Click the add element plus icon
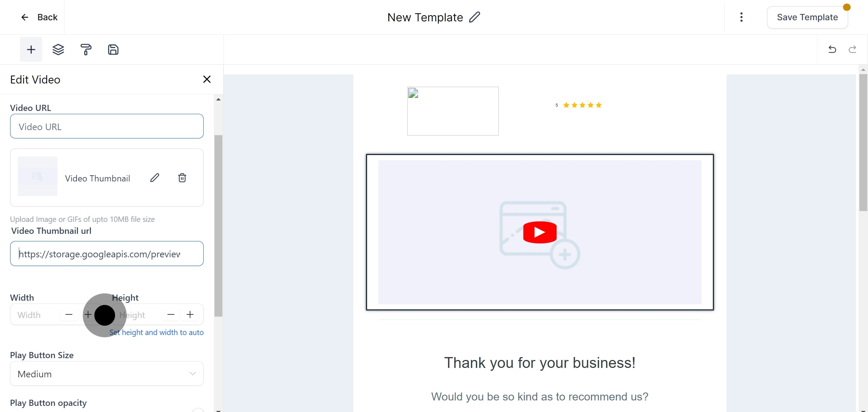 [31, 50]
